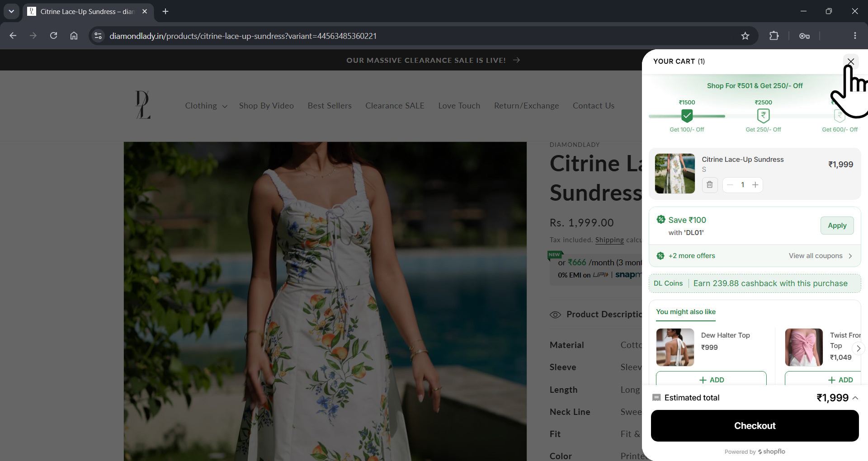Open browser home page
The height and width of the screenshot is (461, 868).
click(74, 36)
